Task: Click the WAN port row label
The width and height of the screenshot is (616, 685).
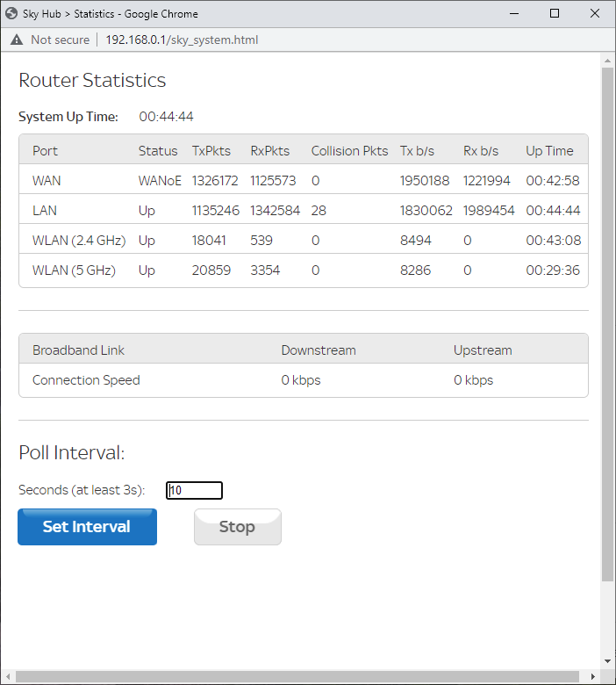Action: (x=47, y=180)
